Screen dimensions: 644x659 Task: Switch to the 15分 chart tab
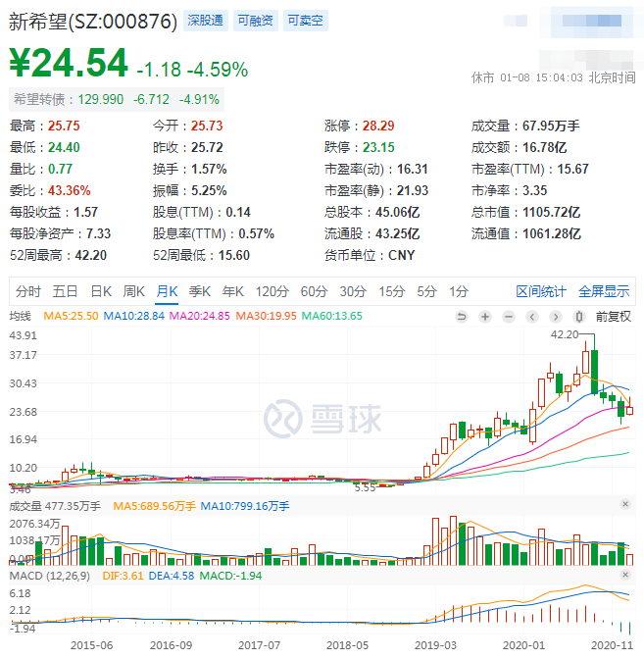point(391,291)
